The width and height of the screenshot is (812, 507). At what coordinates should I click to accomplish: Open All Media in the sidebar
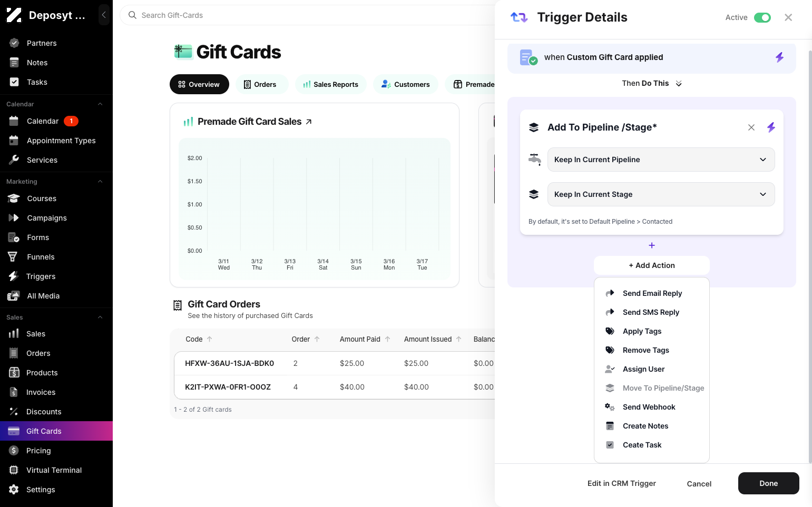click(56, 296)
